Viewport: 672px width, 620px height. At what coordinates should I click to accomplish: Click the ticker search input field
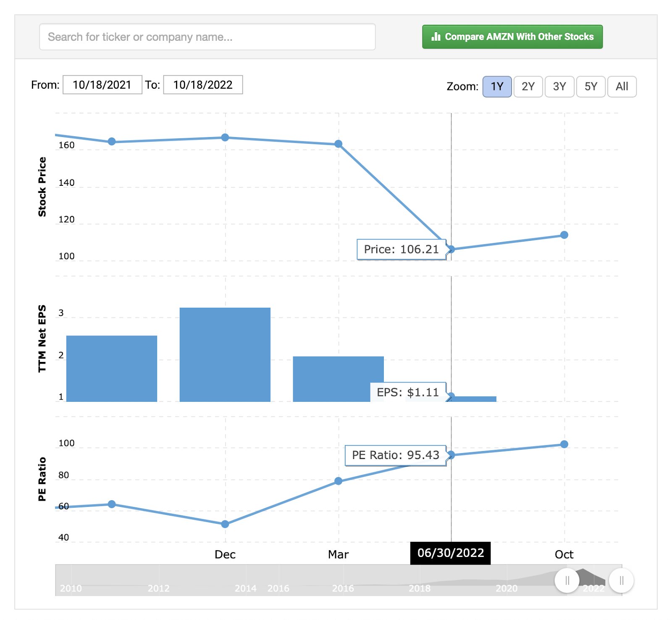207,37
